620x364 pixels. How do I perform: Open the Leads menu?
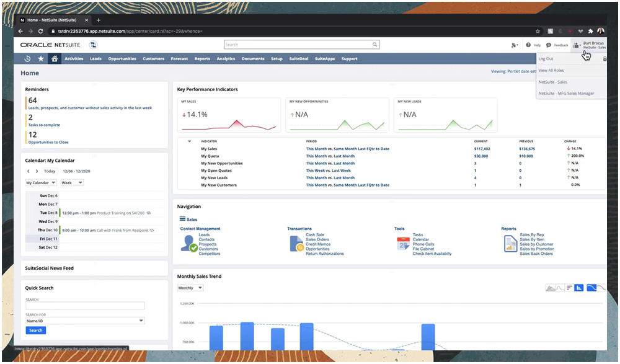click(95, 58)
